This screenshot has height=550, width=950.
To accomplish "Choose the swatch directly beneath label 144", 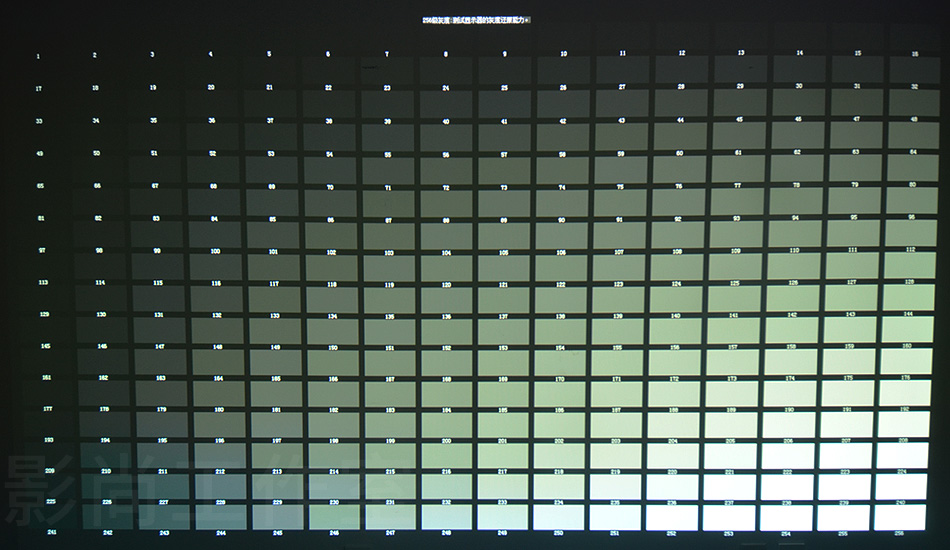I will pyautogui.click(x=907, y=329).
